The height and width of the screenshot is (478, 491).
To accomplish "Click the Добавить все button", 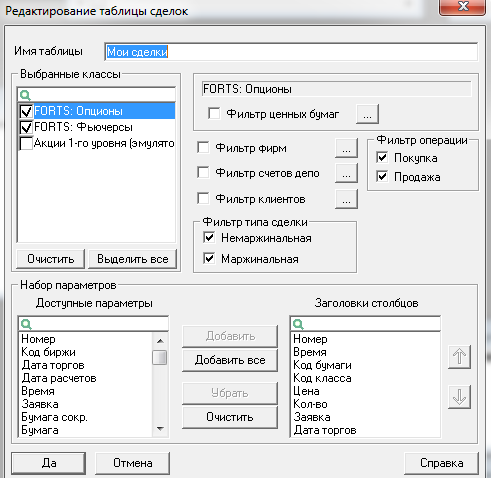I will (x=230, y=360).
